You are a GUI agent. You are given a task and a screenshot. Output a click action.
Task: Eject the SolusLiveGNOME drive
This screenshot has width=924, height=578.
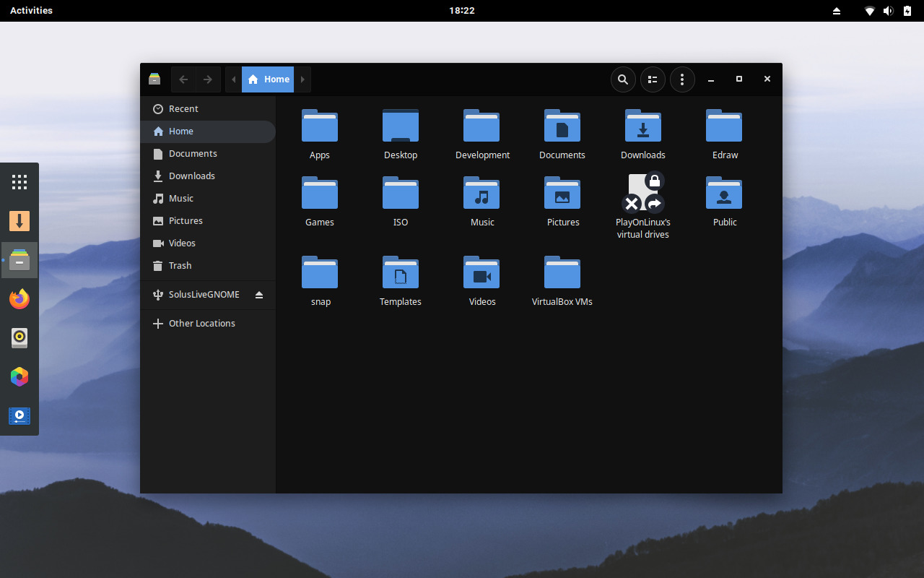(259, 295)
